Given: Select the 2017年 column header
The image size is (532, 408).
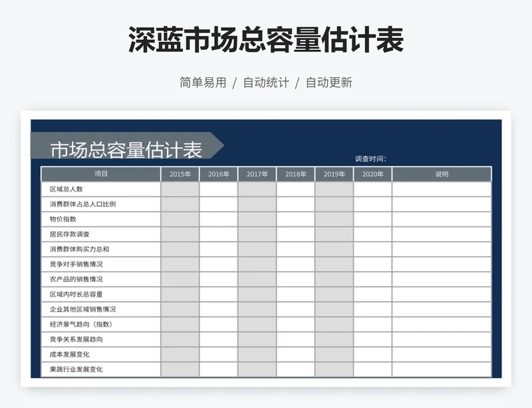Looking at the screenshot, I should click(257, 174).
